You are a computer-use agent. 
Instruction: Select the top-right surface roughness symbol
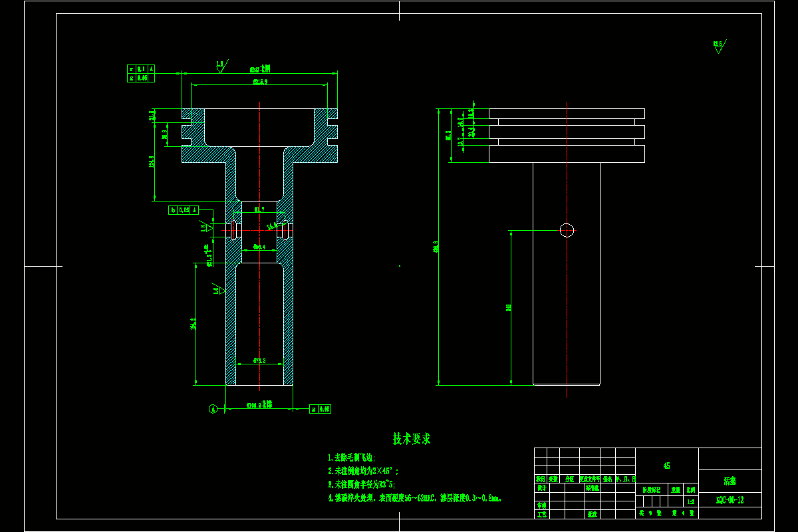[719, 46]
